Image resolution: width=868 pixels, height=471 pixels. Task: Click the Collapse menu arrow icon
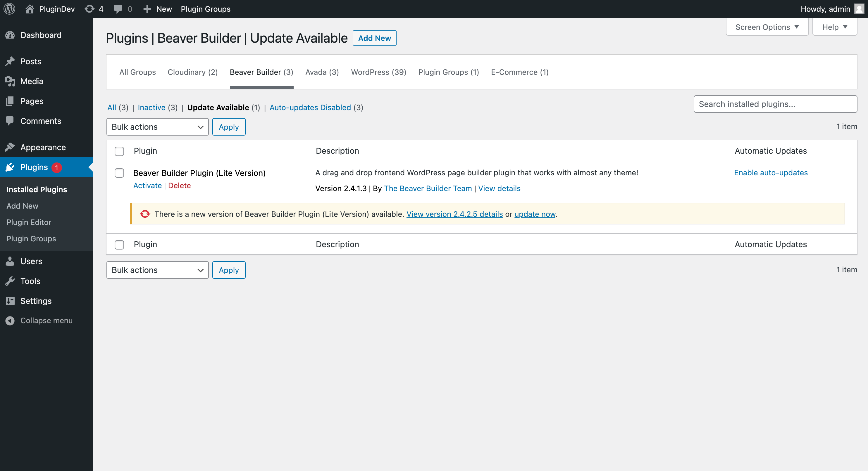10,321
